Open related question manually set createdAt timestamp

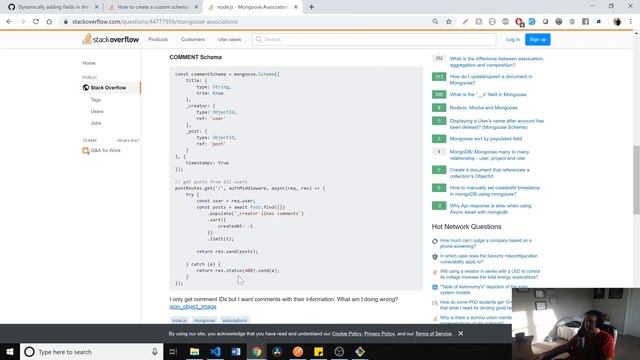tap(494, 191)
